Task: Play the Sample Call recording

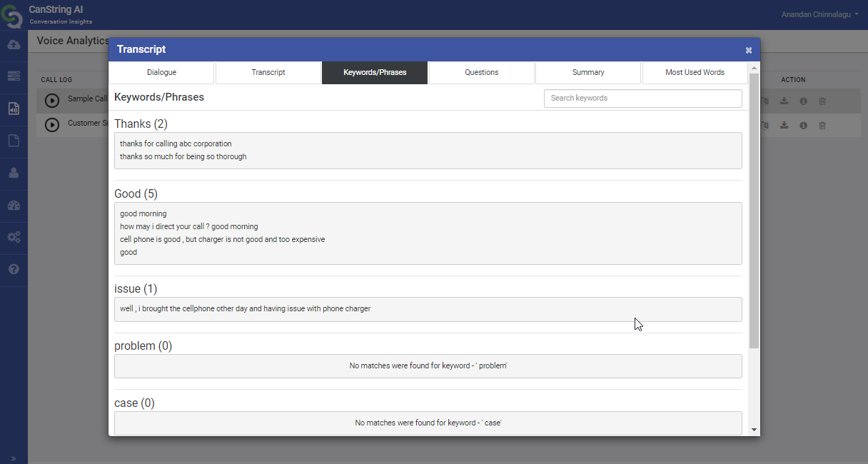Action: click(x=52, y=101)
